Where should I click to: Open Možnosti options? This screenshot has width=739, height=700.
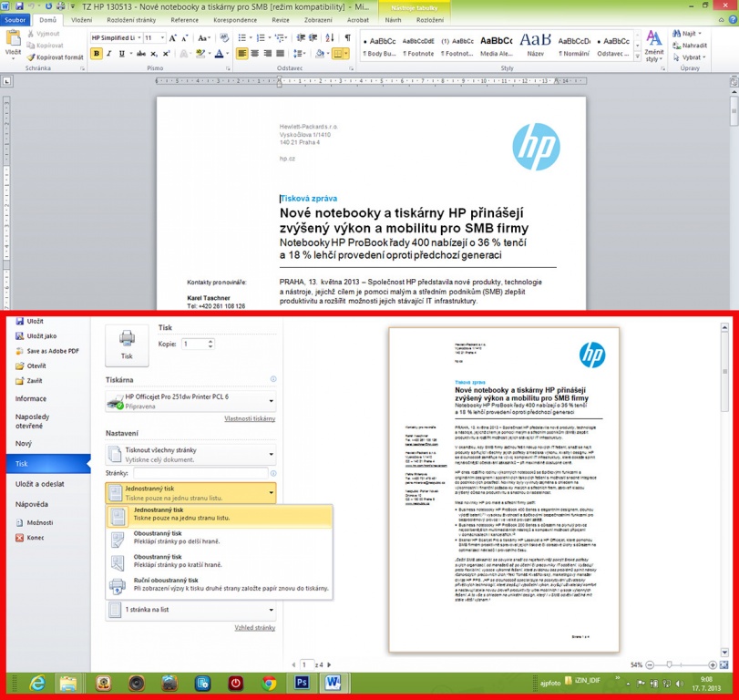click(x=35, y=523)
